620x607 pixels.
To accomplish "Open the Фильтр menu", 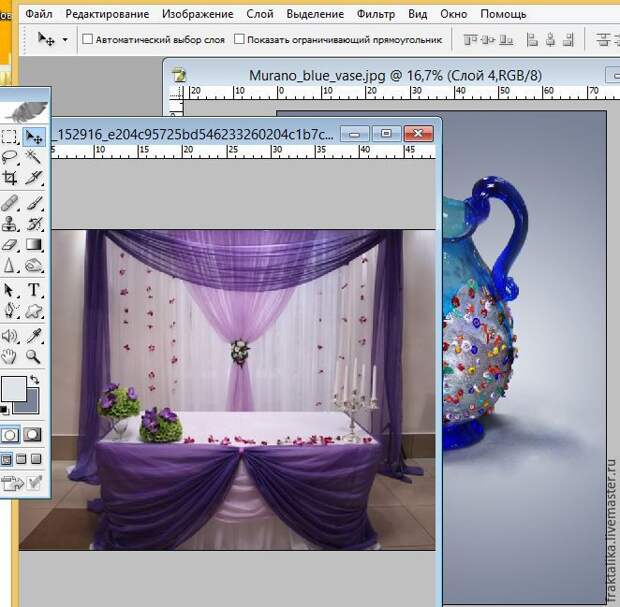I will click(376, 14).
